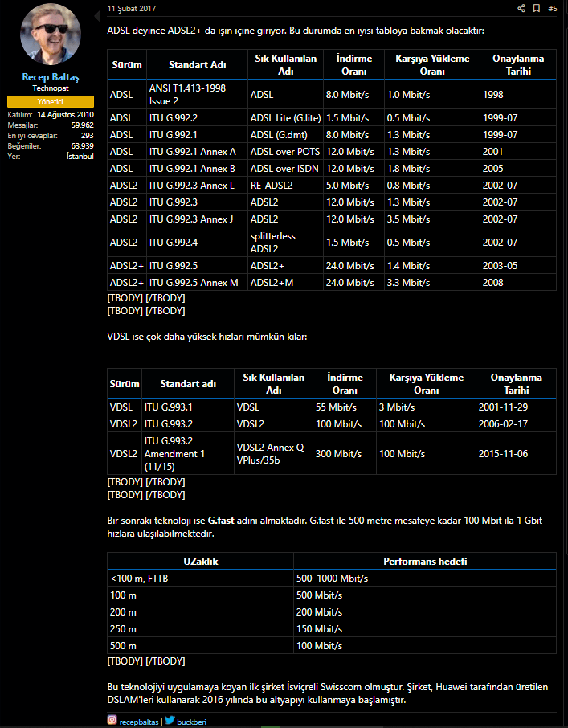Viewport: 568px width, 728px height.
Task: Click the Beğeniler count 63.939
Action: point(82,145)
